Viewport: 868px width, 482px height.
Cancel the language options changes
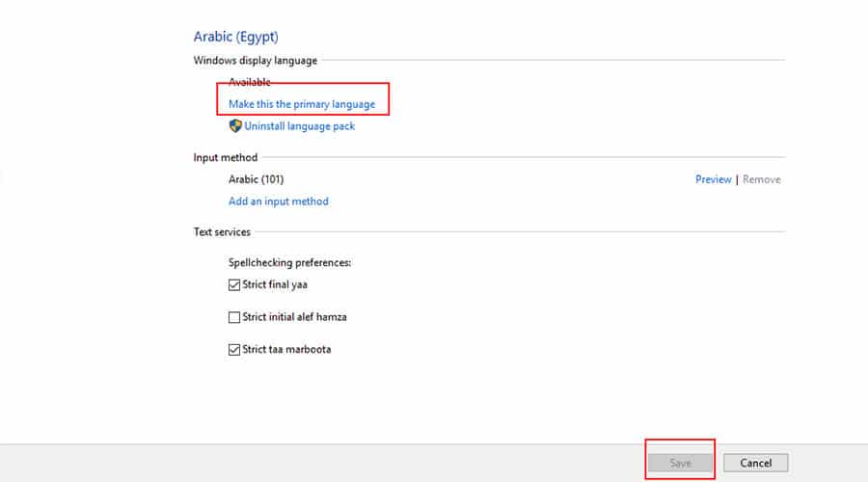click(x=755, y=463)
